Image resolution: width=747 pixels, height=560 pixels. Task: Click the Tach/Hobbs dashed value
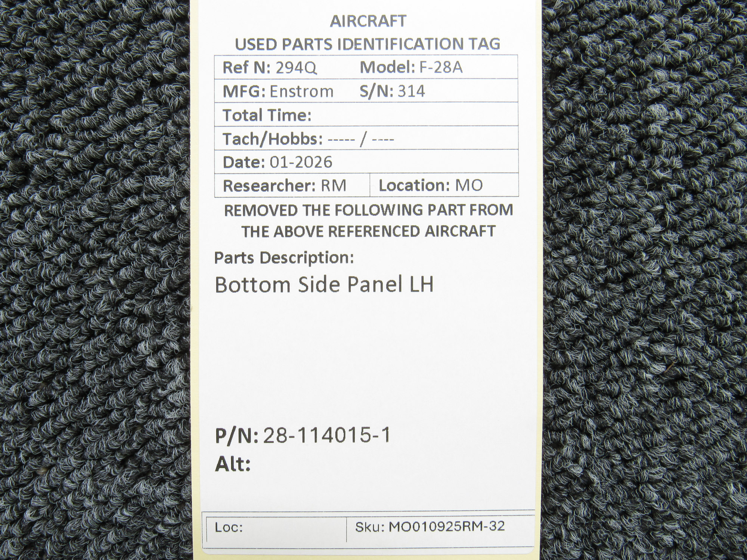360,139
